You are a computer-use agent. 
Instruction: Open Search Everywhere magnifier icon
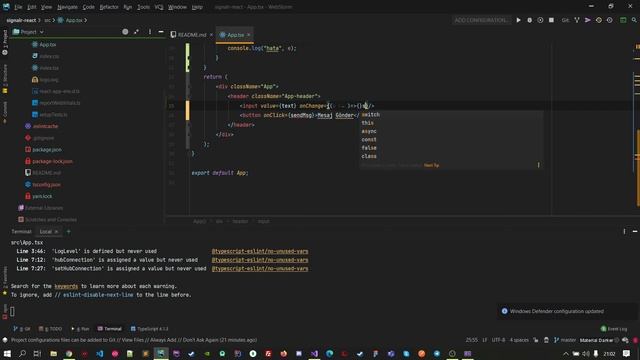(x=634, y=20)
